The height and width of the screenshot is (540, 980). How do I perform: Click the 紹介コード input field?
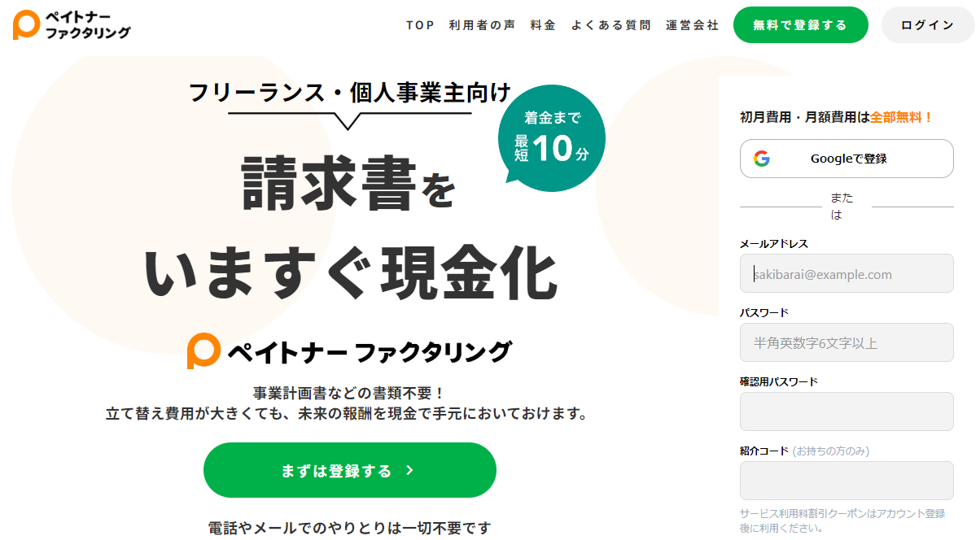[x=847, y=481]
